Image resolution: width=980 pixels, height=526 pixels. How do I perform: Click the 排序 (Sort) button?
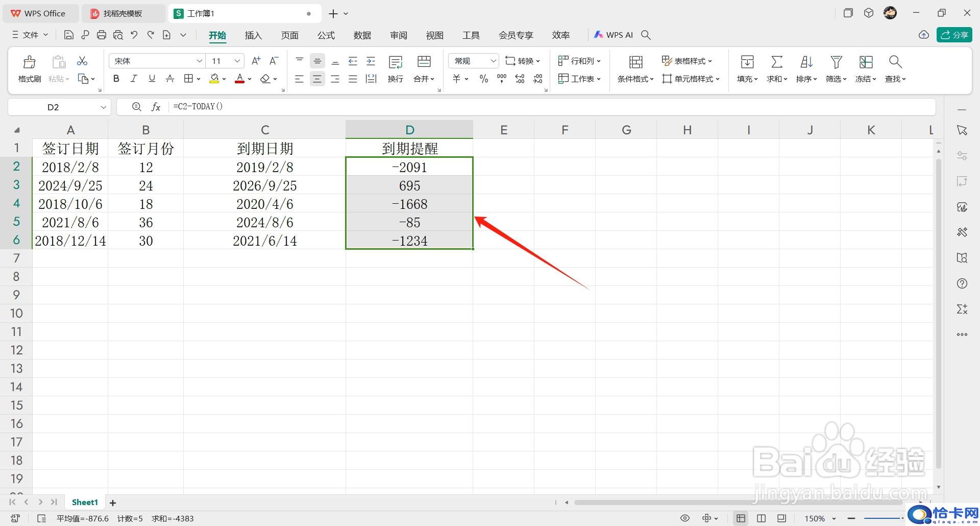[806, 69]
